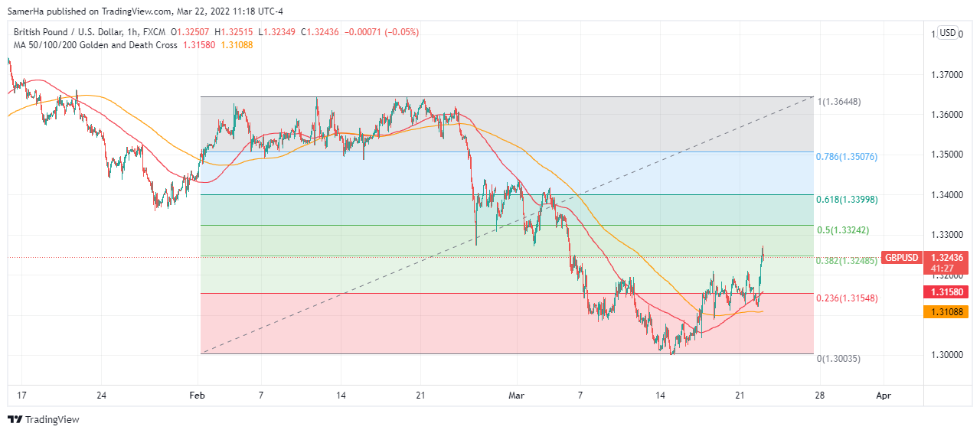
Task: Select the 0.786 (1.35076) Fibonacci level label
Action: (x=846, y=157)
